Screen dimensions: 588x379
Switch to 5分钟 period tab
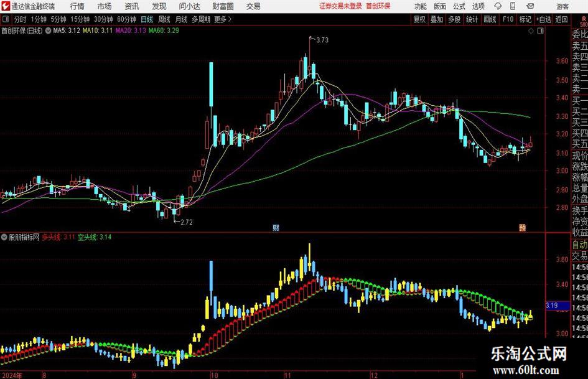[58, 19]
